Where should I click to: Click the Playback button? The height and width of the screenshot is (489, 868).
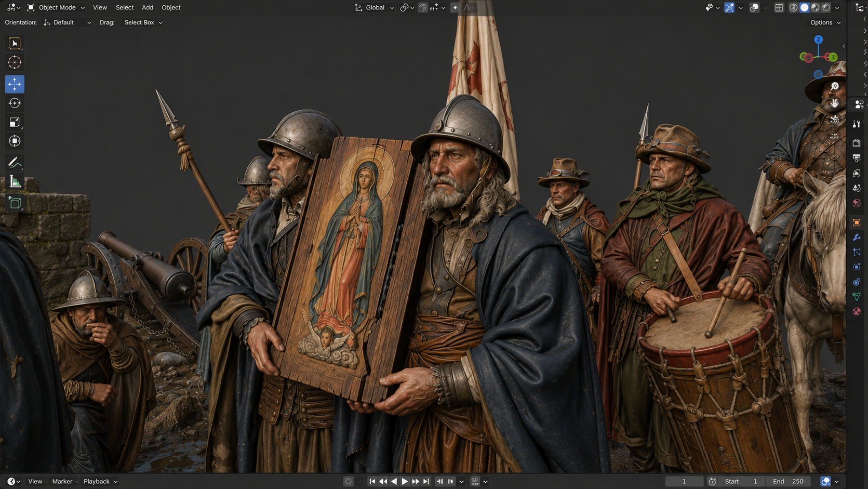pyautogui.click(x=100, y=481)
